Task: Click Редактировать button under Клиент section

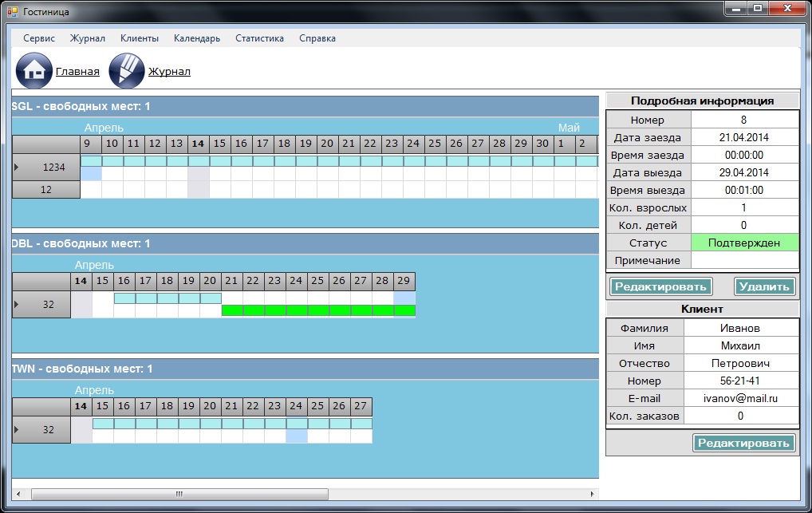Action: (743, 443)
